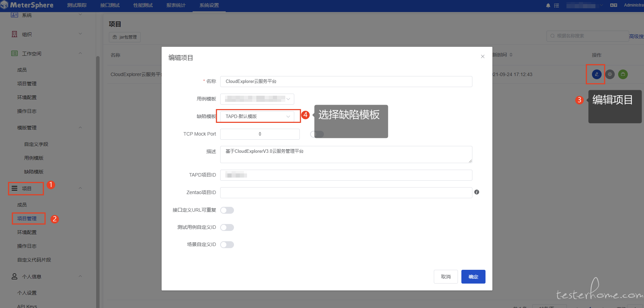Select 操作日志 under 项目 section
Viewport: 644px width, 308px height.
click(27, 246)
